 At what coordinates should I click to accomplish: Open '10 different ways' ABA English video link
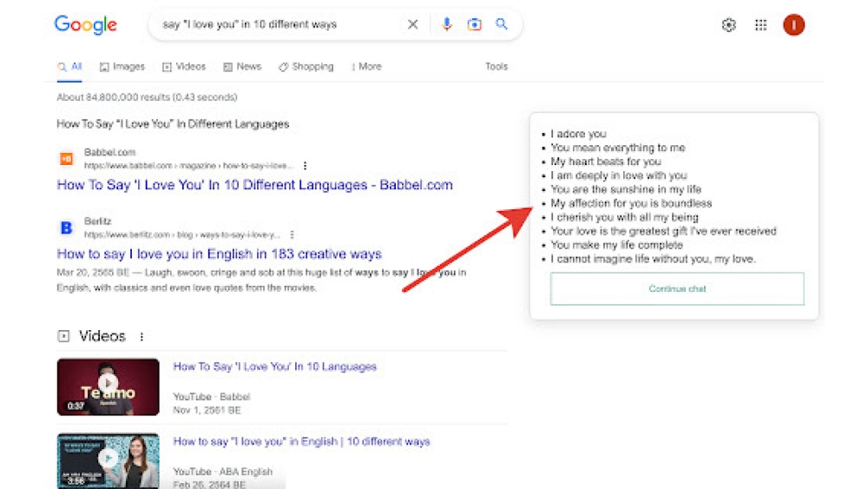(x=302, y=441)
